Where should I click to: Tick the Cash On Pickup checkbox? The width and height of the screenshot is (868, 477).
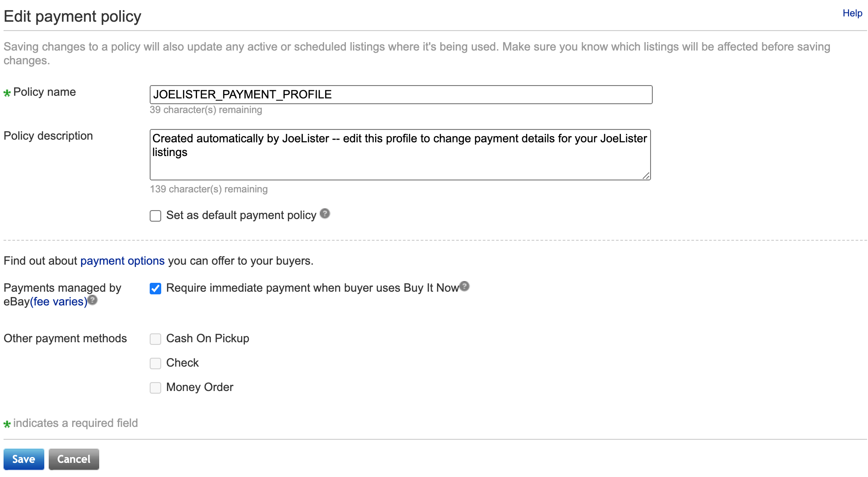click(x=155, y=339)
